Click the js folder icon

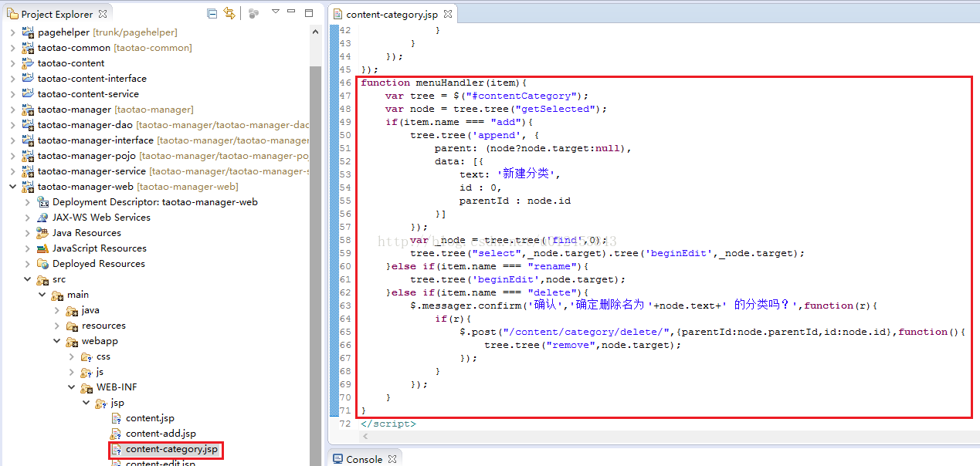(x=86, y=372)
